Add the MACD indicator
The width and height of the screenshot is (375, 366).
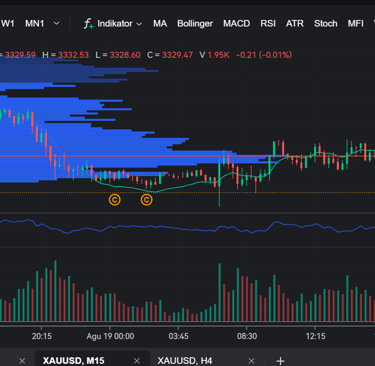(x=237, y=24)
